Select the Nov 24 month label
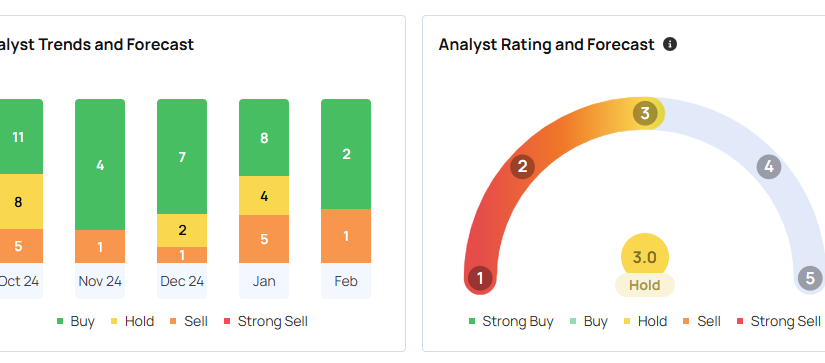The image size is (825, 363). coord(100,281)
